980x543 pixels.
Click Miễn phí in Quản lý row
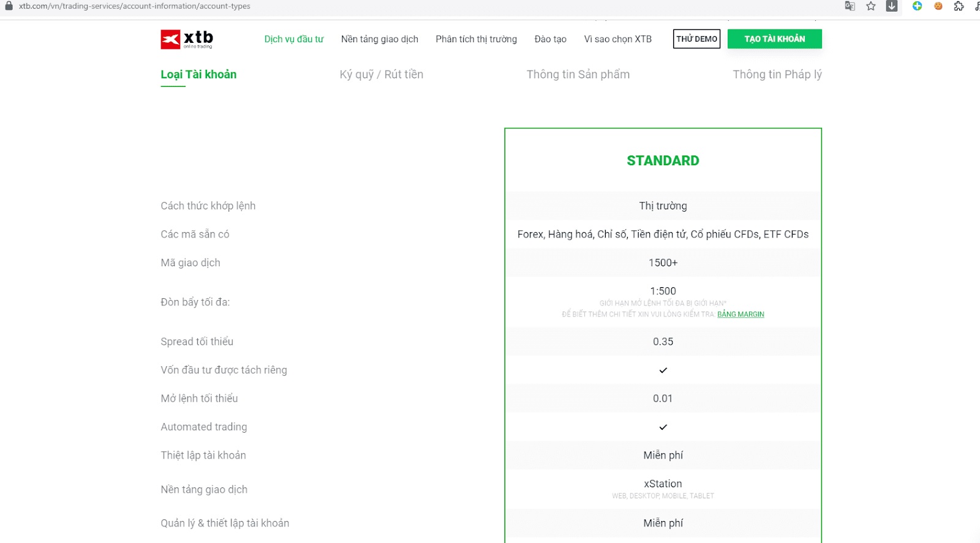click(x=663, y=523)
